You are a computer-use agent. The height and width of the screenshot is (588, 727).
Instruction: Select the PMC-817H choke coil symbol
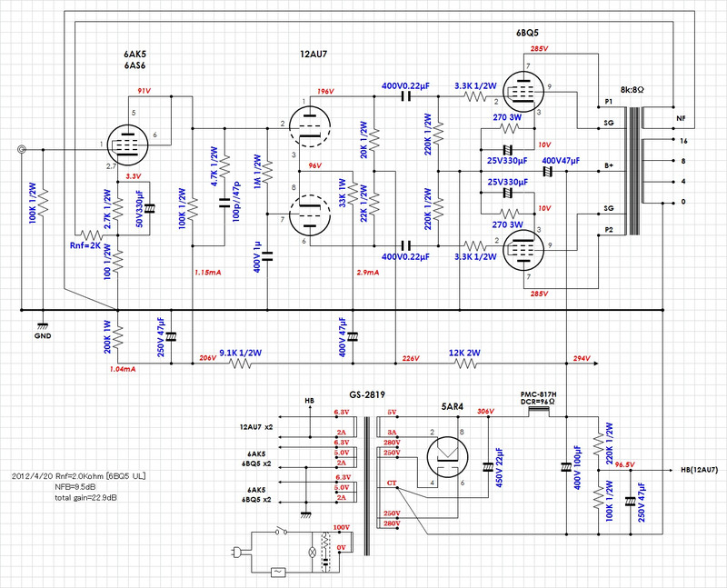540,412
